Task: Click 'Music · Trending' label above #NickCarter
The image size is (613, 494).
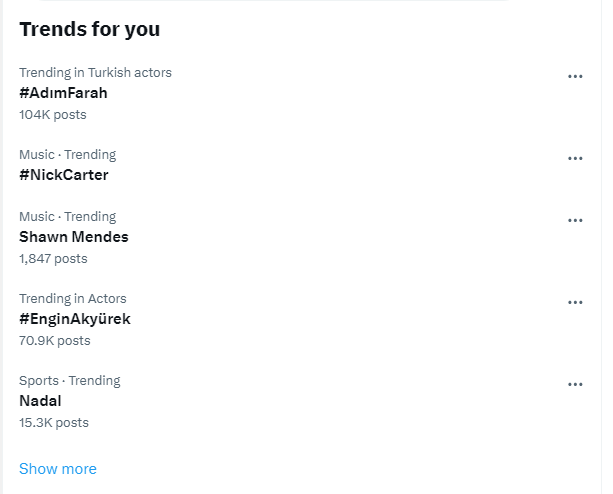Action: pyautogui.click(x=67, y=154)
